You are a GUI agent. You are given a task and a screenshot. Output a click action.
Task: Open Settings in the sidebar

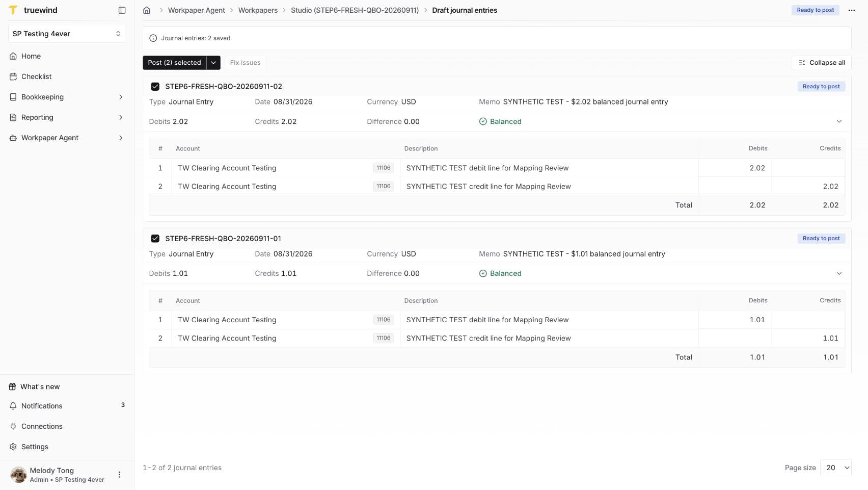[x=67, y=447]
